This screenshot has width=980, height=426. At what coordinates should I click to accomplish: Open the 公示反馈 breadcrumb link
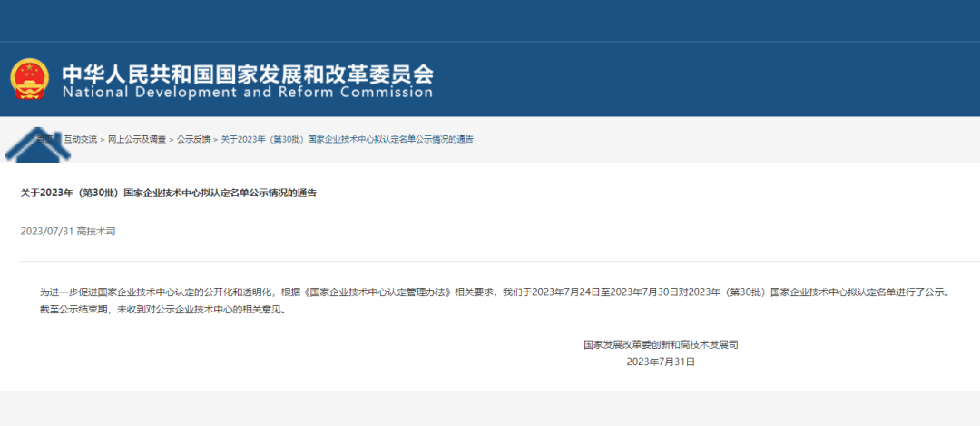(x=193, y=140)
